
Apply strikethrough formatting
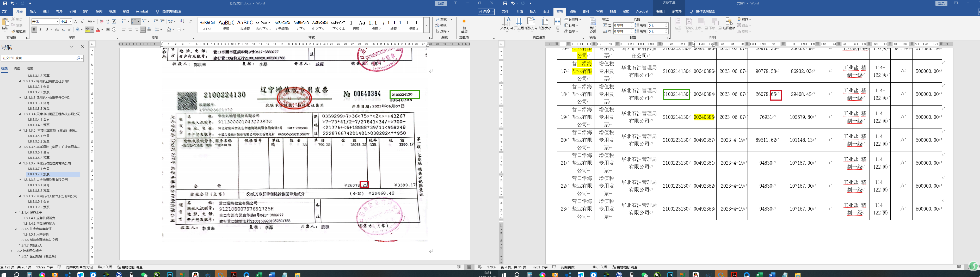pyautogui.click(x=57, y=30)
